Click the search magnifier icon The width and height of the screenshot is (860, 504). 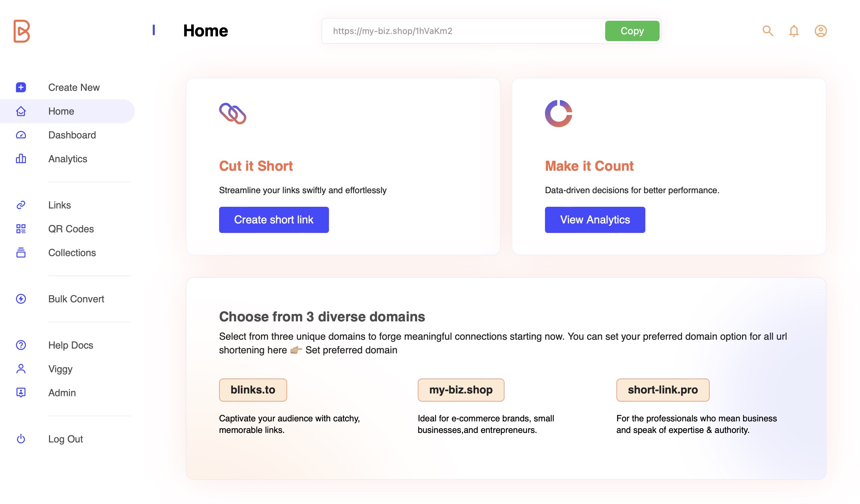coord(767,31)
